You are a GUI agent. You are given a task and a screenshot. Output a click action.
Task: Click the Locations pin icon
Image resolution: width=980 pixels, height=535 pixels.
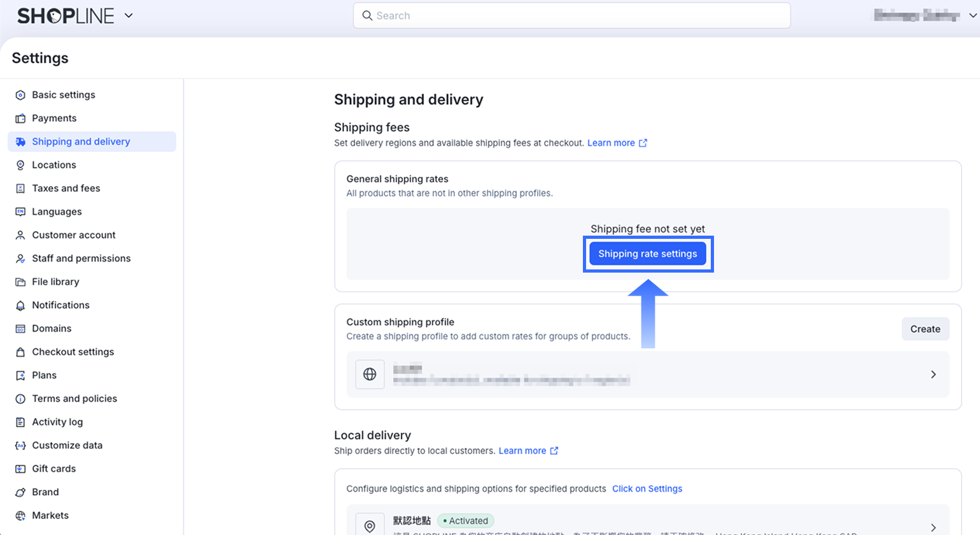pyautogui.click(x=20, y=165)
